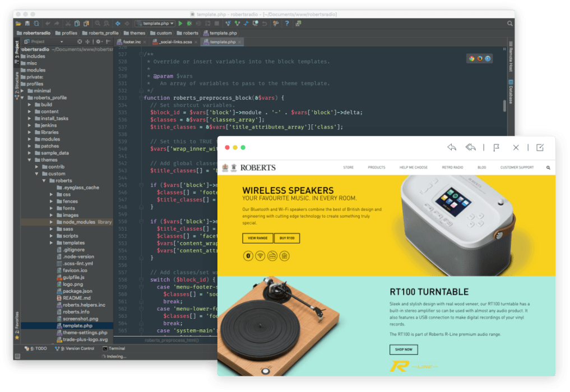Click the Redo arrow in IDE toolbar
The width and height of the screenshot is (570, 392).
[x=57, y=24]
